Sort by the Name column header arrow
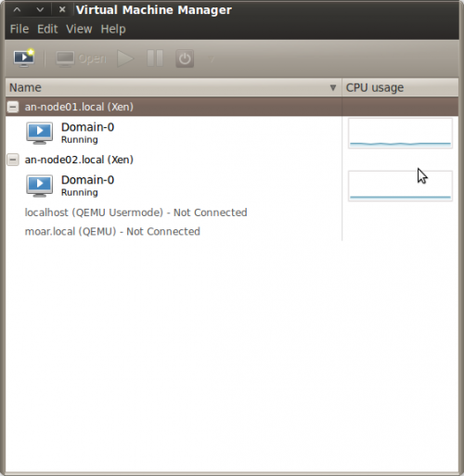Image resolution: width=464 pixels, height=476 pixels. click(x=333, y=88)
